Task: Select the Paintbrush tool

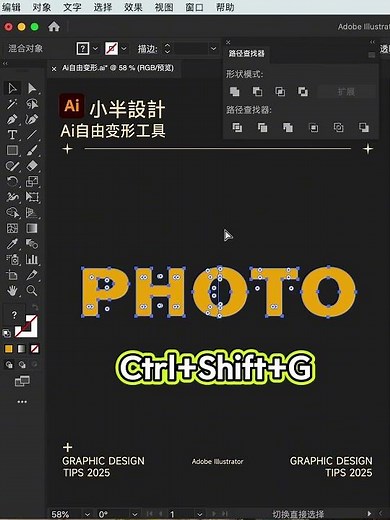Action: [32, 151]
